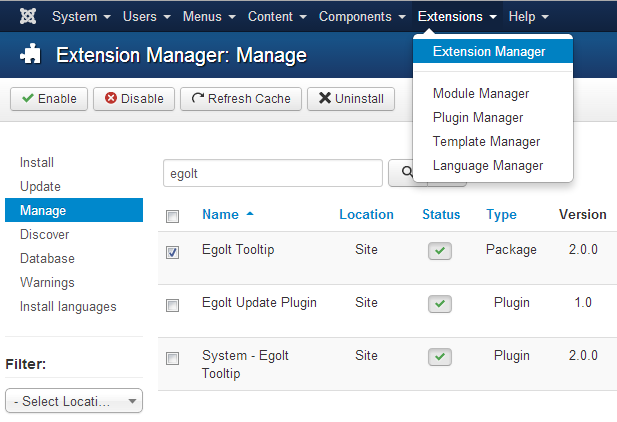Click the Joomla logo icon
Viewport: 617px width, 422px height.
(28, 16)
